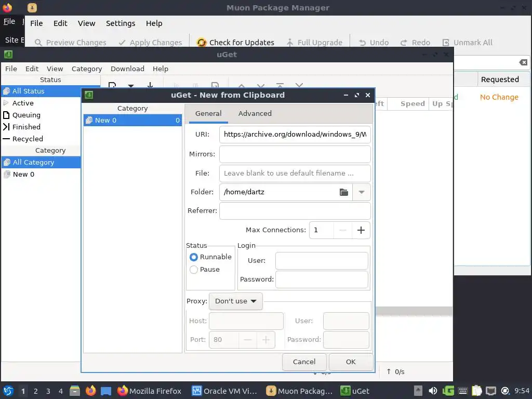532x399 pixels.
Task: Open uGet Help menu
Action: tap(161, 69)
